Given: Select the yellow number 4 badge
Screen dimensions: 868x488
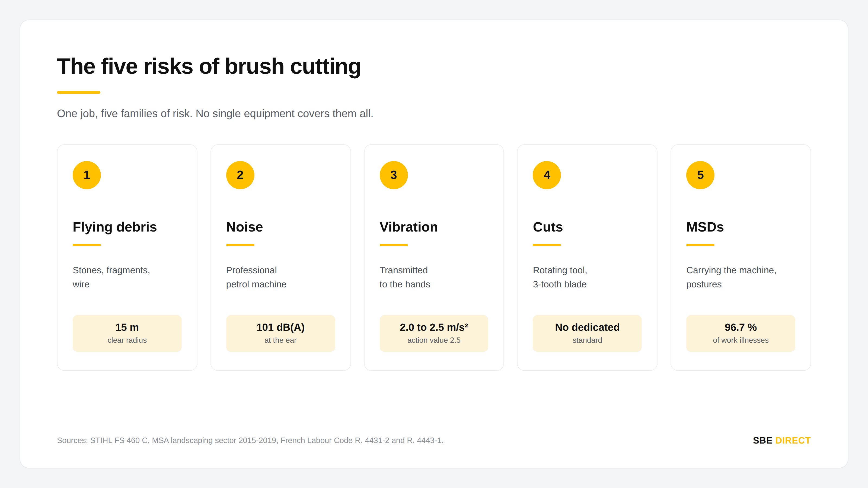Looking at the screenshot, I should pos(547,175).
